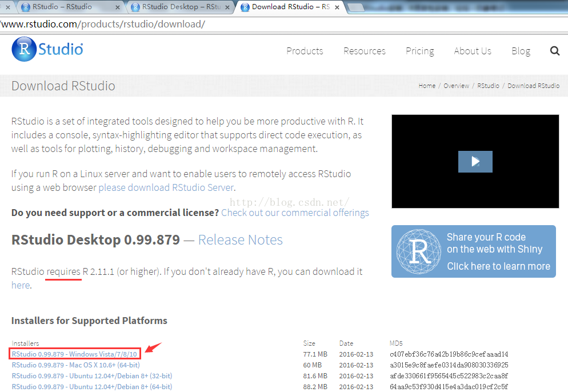The width and height of the screenshot is (568, 392).
Task: Click the '88.2 MB' size cell
Action: pos(315,386)
